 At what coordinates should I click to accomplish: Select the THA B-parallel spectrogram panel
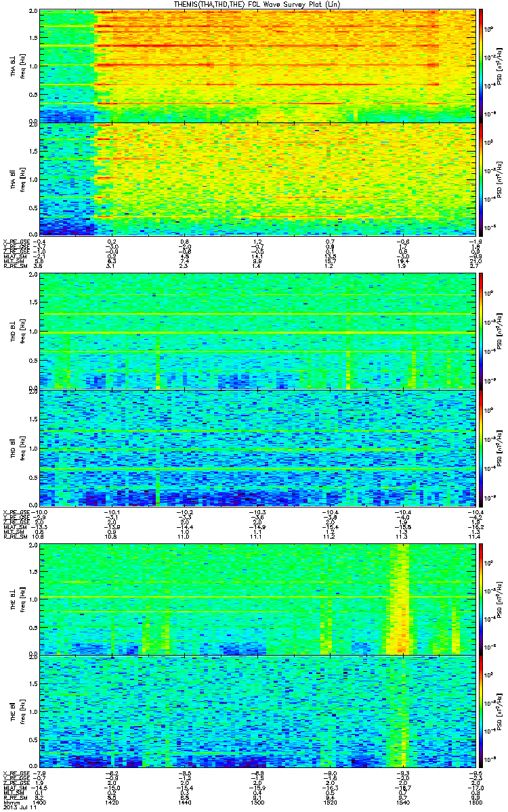256,179
